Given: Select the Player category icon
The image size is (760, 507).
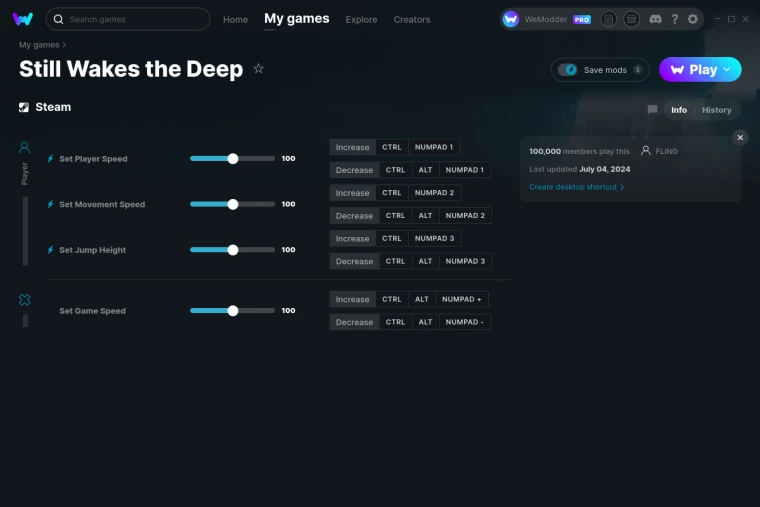Looking at the screenshot, I should point(24,147).
